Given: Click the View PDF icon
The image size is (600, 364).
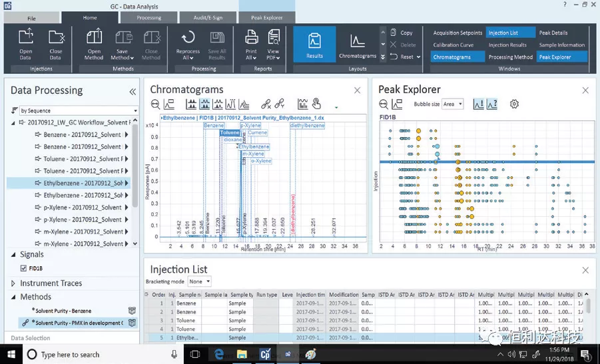Looking at the screenshot, I should coord(273,39).
